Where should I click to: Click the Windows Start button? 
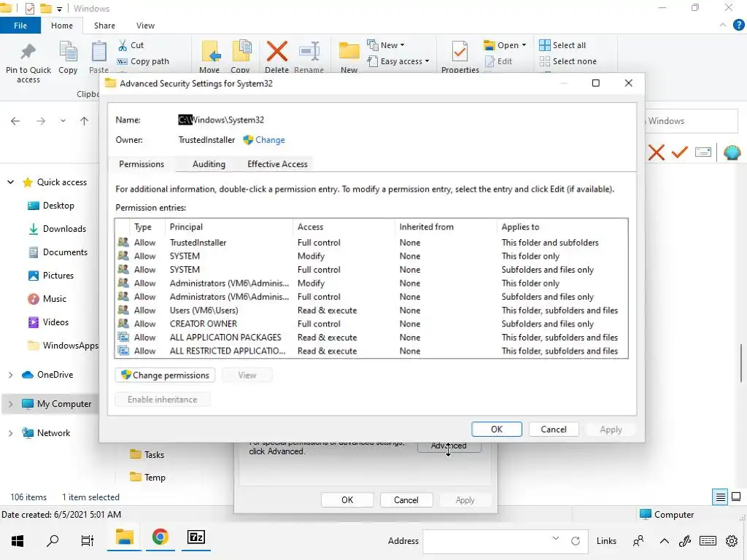(x=18, y=540)
